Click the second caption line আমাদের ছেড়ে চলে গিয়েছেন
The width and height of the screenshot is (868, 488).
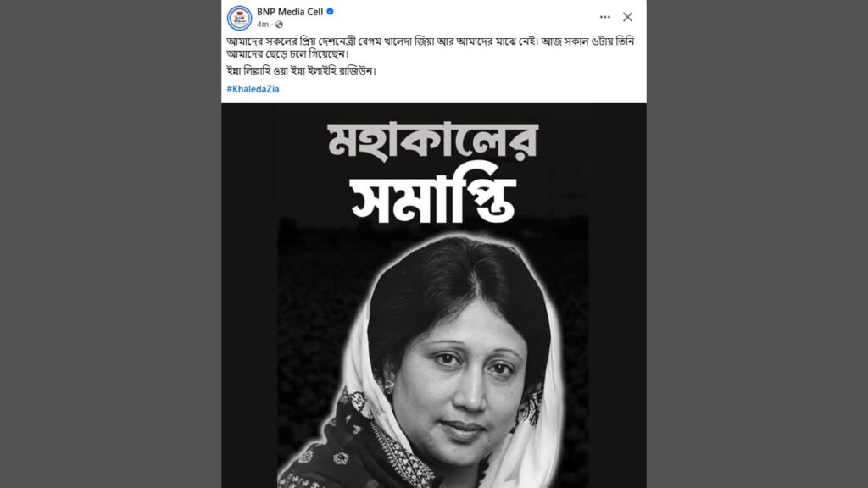point(288,54)
